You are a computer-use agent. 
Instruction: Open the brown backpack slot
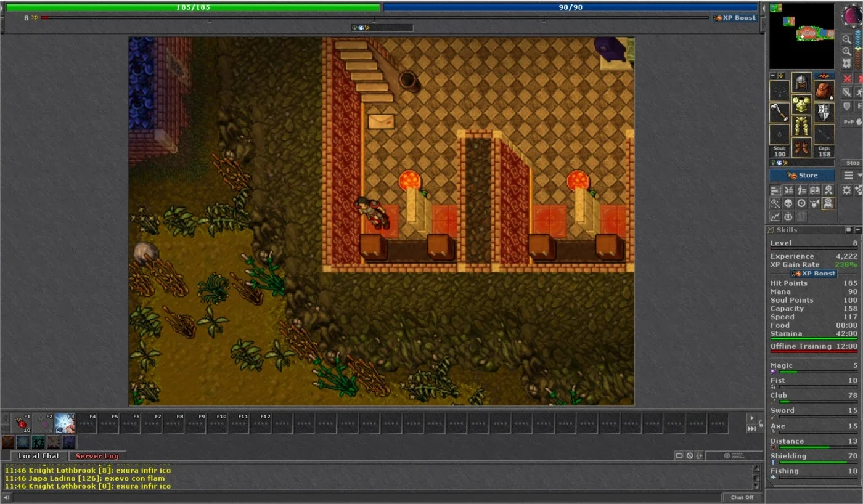pyautogui.click(x=824, y=91)
